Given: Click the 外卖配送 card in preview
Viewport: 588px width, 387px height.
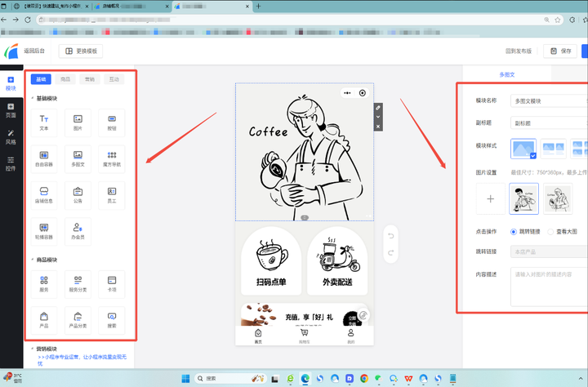Looking at the screenshot, I should tap(337, 261).
